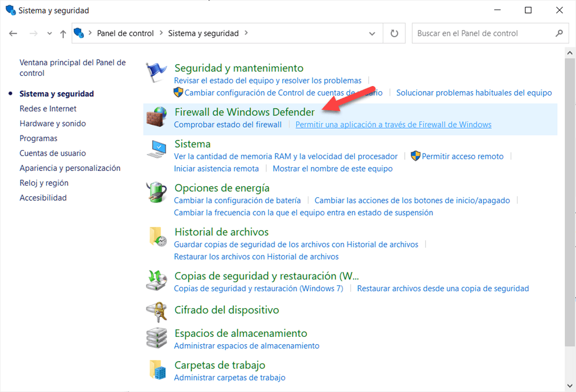Viewport: 576px width, 392px height.
Task: Open Ventana principal del Panel de control
Action: click(x=73, y=67)
